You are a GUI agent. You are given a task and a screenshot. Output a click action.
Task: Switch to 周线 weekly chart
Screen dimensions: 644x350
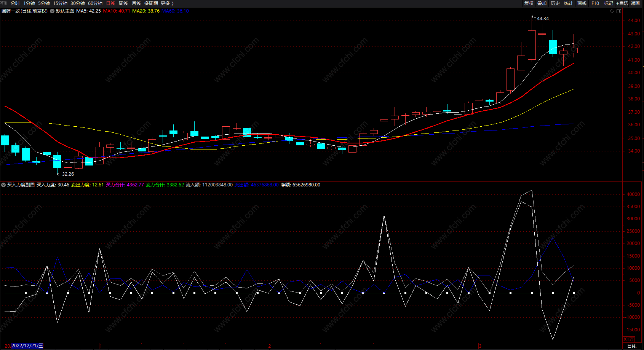coord(123,3)
